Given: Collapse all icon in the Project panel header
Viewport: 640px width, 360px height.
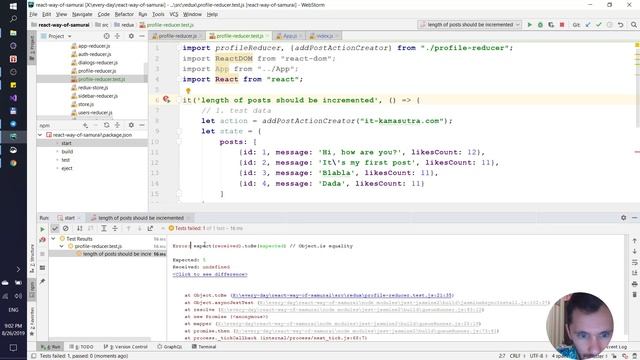Looking at the screenshot, I should (x=118, y=36).
